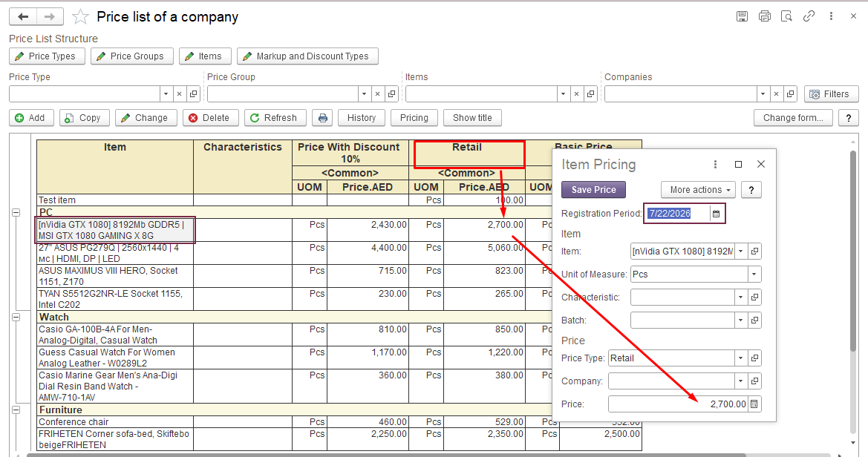Click the Registration Period date field

pos(676,214)
